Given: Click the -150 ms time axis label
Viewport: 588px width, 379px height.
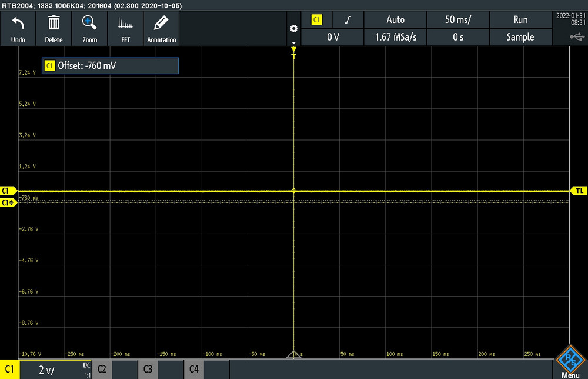Looking at the screenshot, I should pos(166,354).
